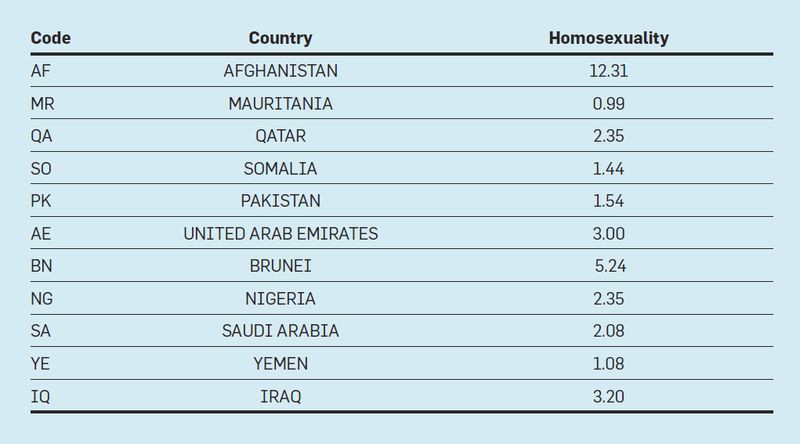Screen dimensions: 800x444
Task: Click the BRUNEI country name
Action: (281, 266)
